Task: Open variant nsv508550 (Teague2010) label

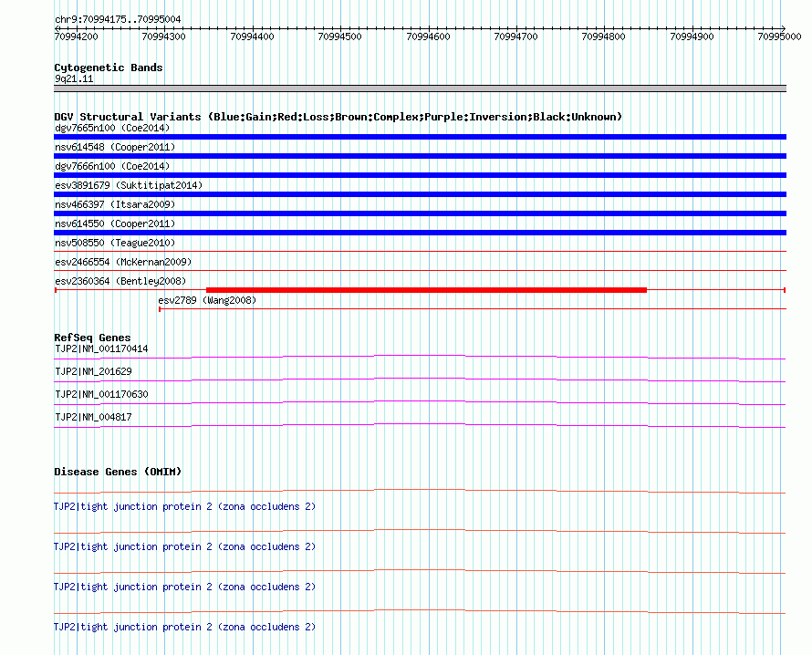Action: point(115,243)
